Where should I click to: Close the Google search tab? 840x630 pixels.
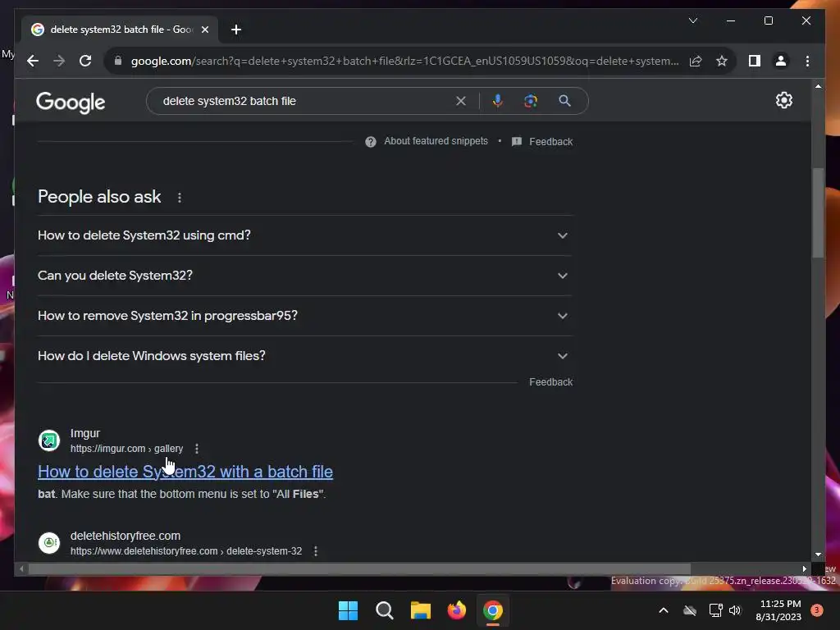(204, 30)
